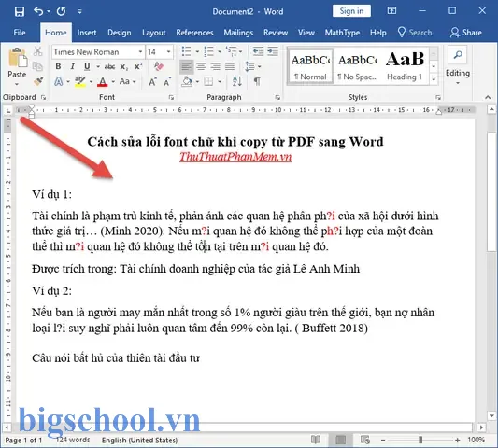Image resolution: width=498 pixels, height=448 pixels.
Task: Center the text alignment
Action: pos(201,66)
